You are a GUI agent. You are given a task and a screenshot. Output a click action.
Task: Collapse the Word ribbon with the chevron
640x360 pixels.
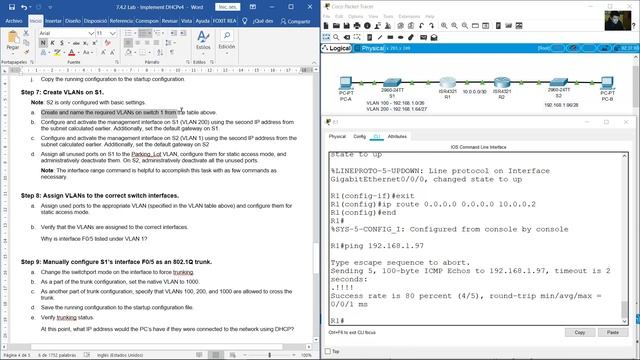[x=314, y=62]
